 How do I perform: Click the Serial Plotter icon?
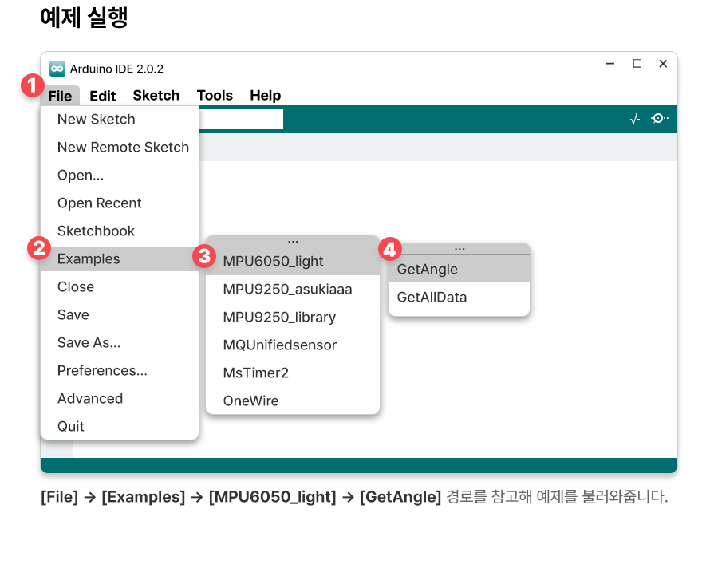click(x=635, y=119)
